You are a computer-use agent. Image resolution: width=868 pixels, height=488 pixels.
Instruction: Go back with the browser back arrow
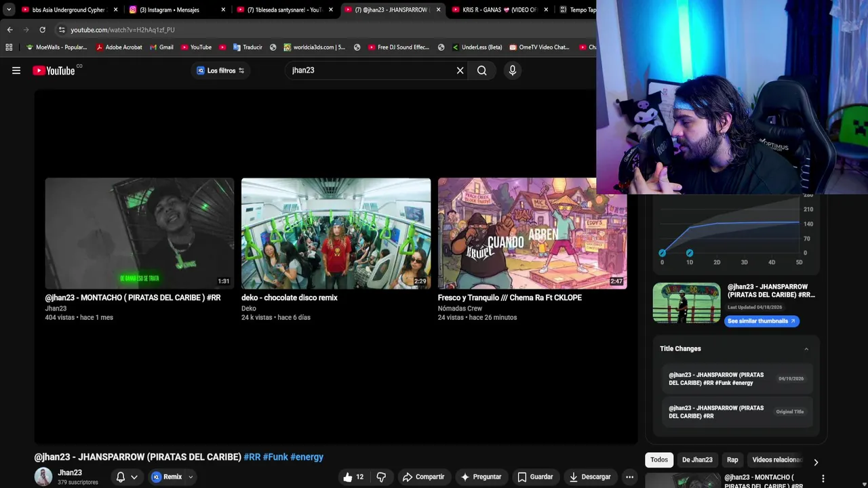[x=9, y=30]
